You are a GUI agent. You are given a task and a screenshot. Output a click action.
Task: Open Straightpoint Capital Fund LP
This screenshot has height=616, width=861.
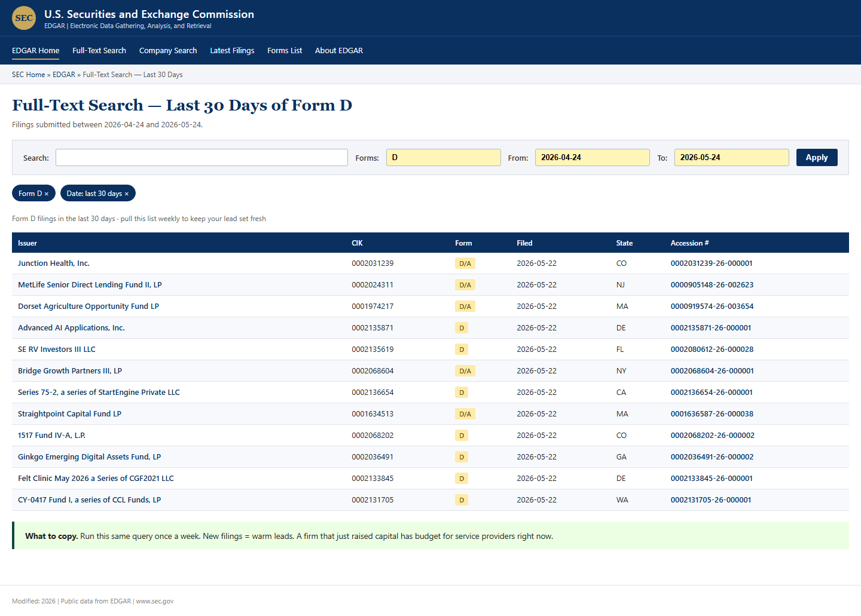[x=69, y=414]
